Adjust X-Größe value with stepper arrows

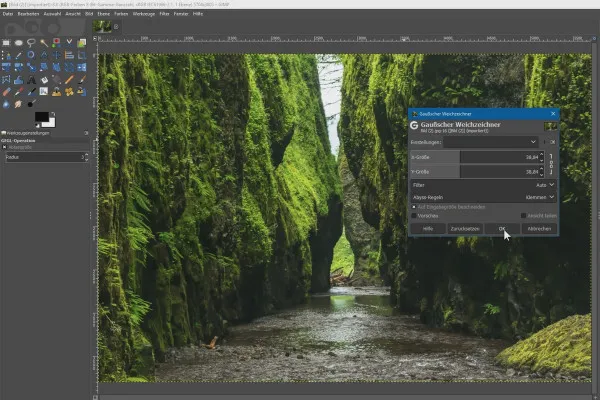[541, 157]
